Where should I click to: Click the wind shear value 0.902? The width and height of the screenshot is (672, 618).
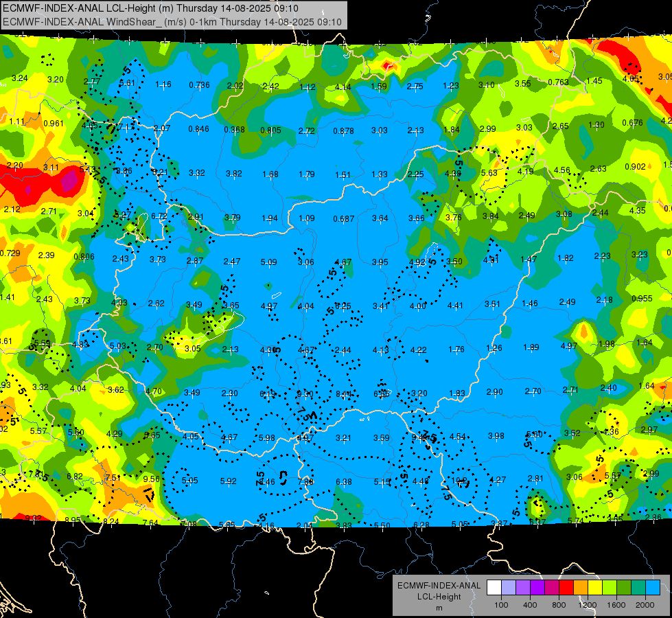[635, 167]
